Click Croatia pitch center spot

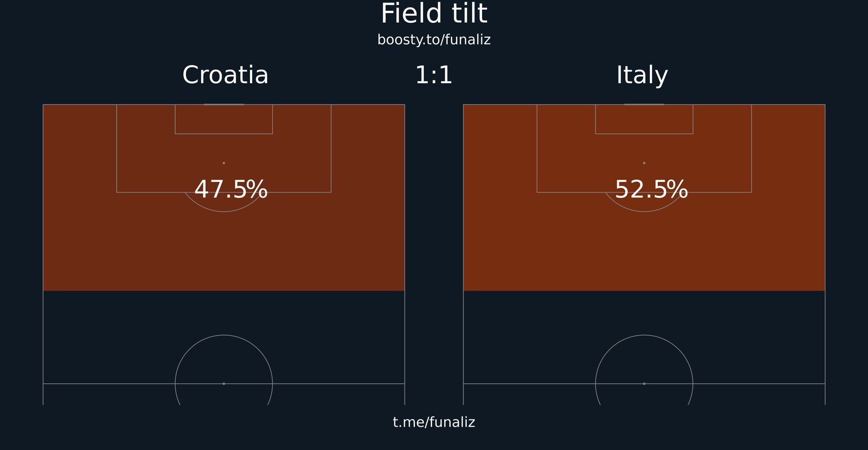pyautogui.click(x=224, y=384)
